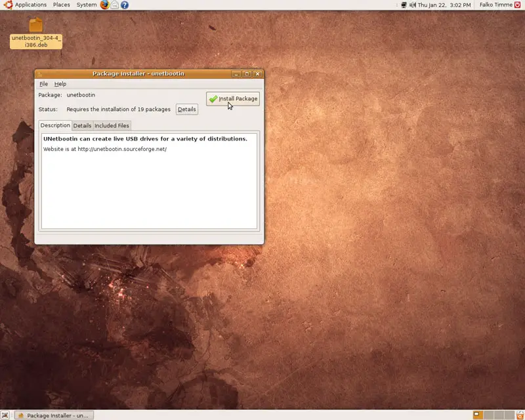Click the Ubuntu logo next to Applications
The image size is (525, 420).
pyautogui.click(x=8, y=5)
